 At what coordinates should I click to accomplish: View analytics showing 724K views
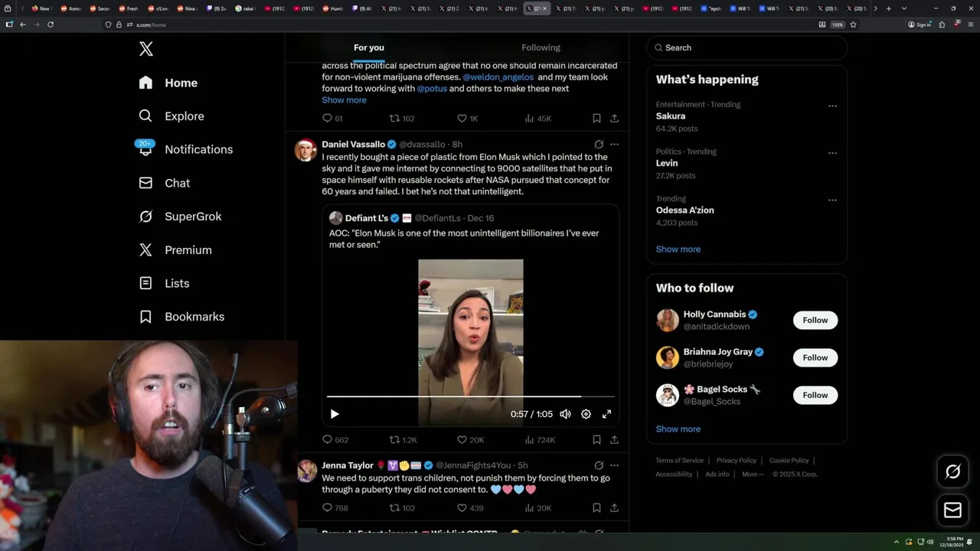point(540,440)
